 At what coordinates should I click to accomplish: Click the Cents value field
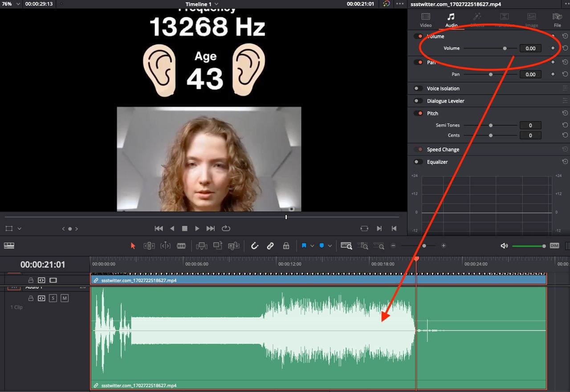coord(530,135)
